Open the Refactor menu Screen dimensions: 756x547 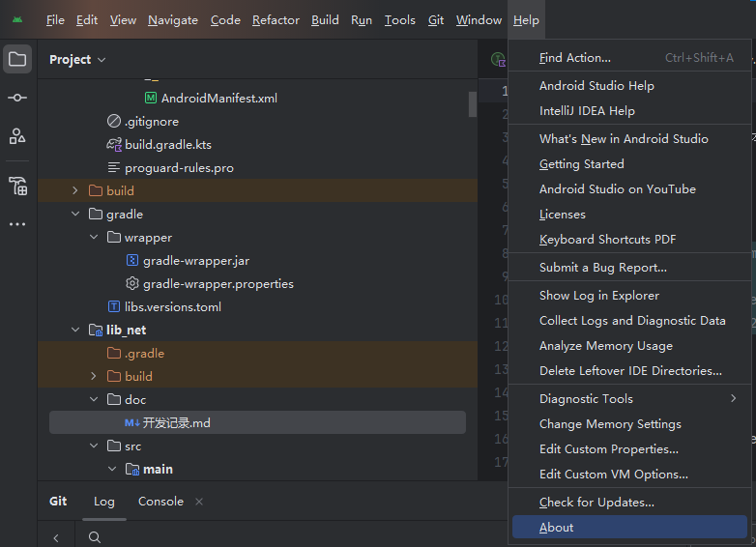pos(276,20)
